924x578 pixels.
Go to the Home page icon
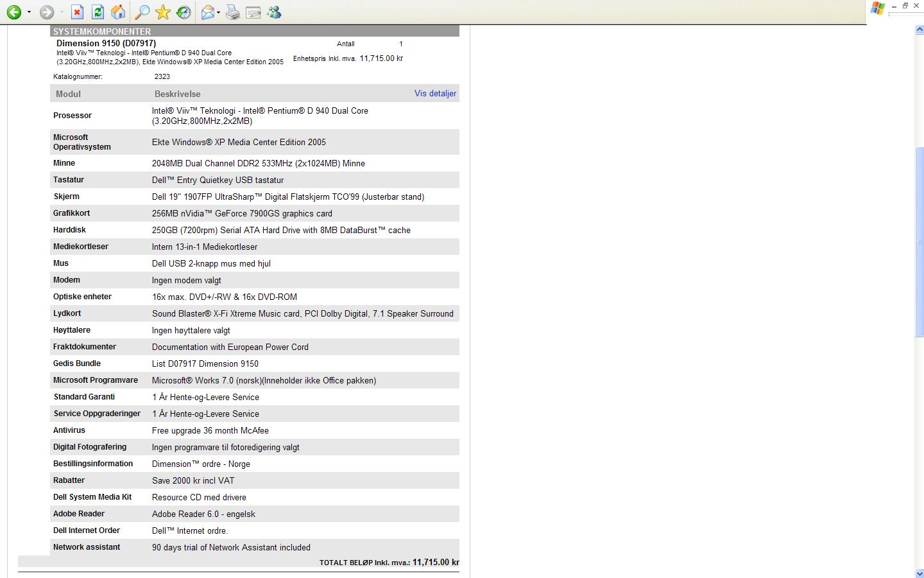point(118,12)
